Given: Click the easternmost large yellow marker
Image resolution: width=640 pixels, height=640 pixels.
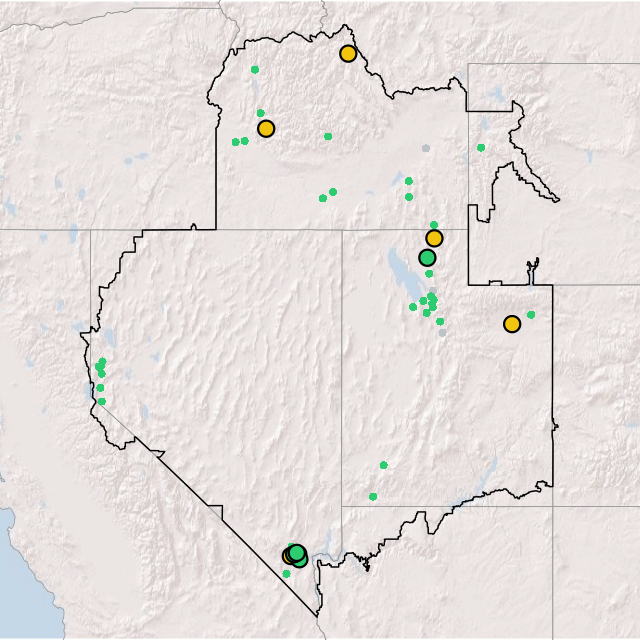Looking at the screenshot, I should click(512, 324).
